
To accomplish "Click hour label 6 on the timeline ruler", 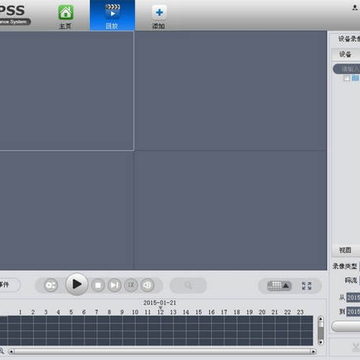I will pos(84,312).
